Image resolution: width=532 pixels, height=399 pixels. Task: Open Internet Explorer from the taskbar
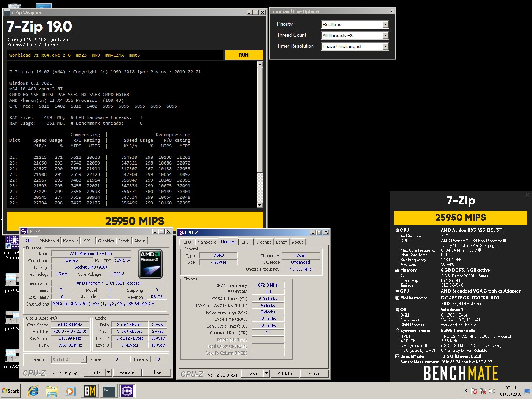pyautogui.click(x=33, y=391)
